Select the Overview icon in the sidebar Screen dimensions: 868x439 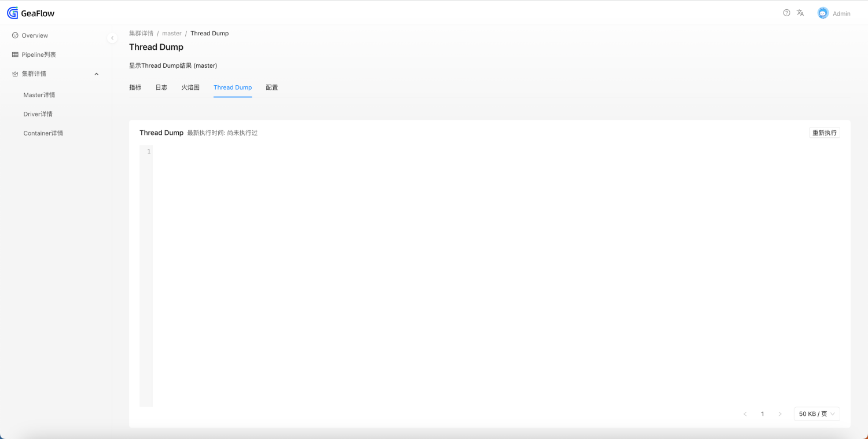[x=15, y=35]
